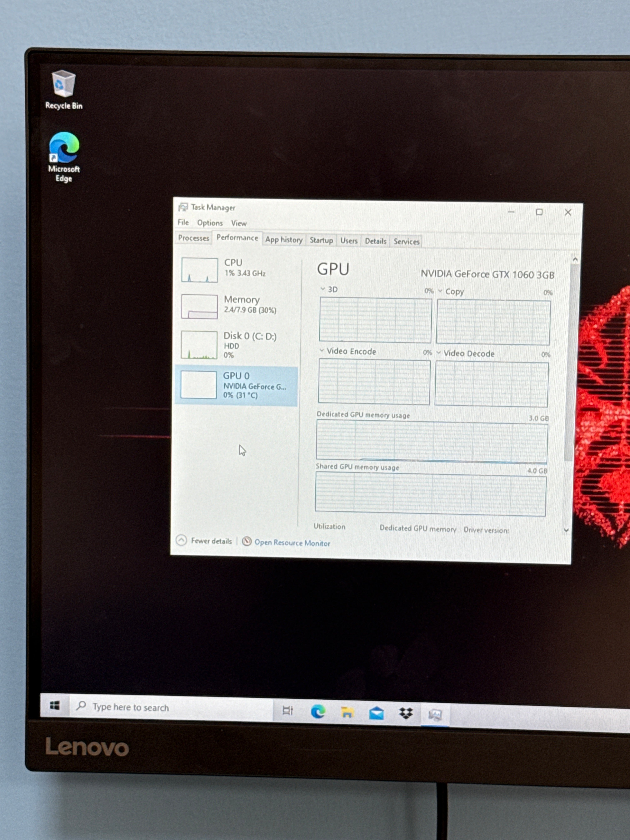This screenshot has height=840, width=630.
Task: Click the 4.0 GB shared memory maximum label
Action: [537, 470]
